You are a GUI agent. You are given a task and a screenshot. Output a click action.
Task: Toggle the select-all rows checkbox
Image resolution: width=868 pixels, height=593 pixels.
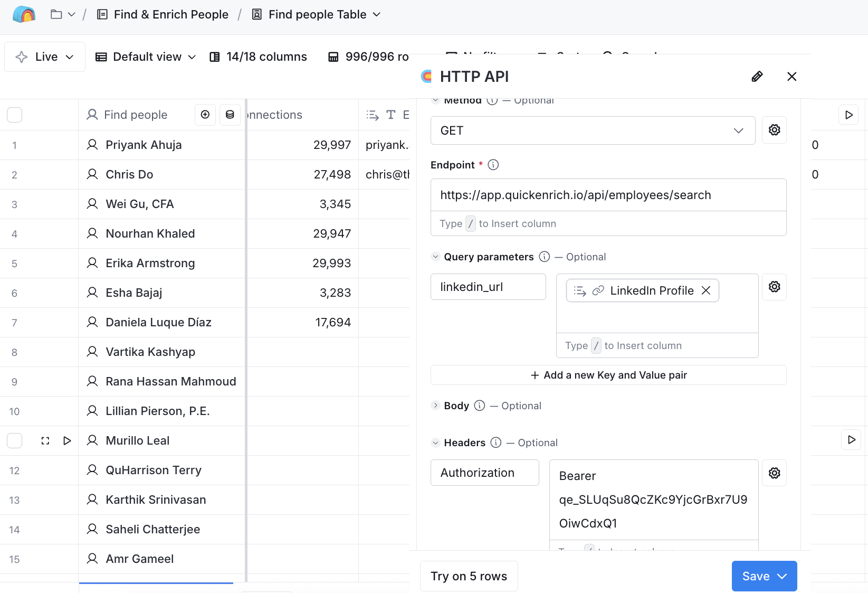coord(15,115)
